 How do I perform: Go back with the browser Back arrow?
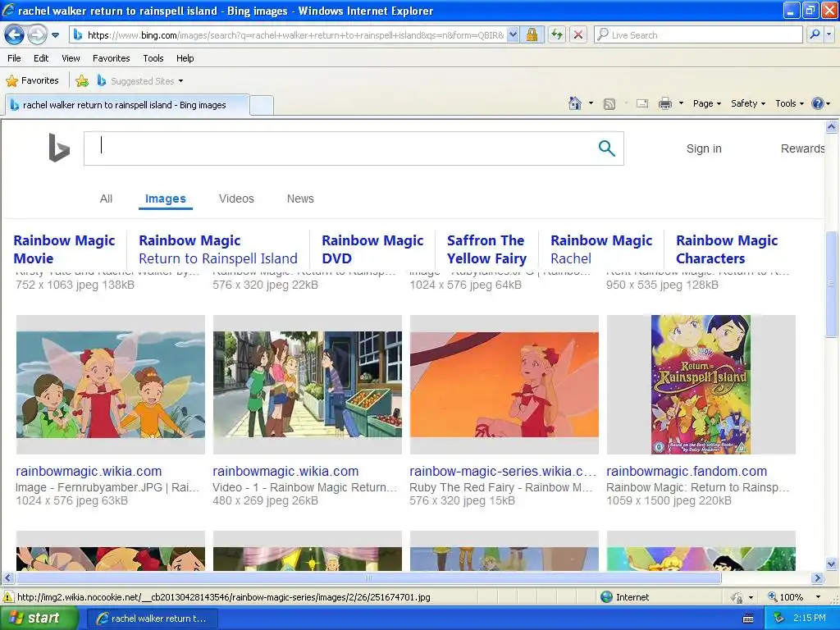(14, 35)
